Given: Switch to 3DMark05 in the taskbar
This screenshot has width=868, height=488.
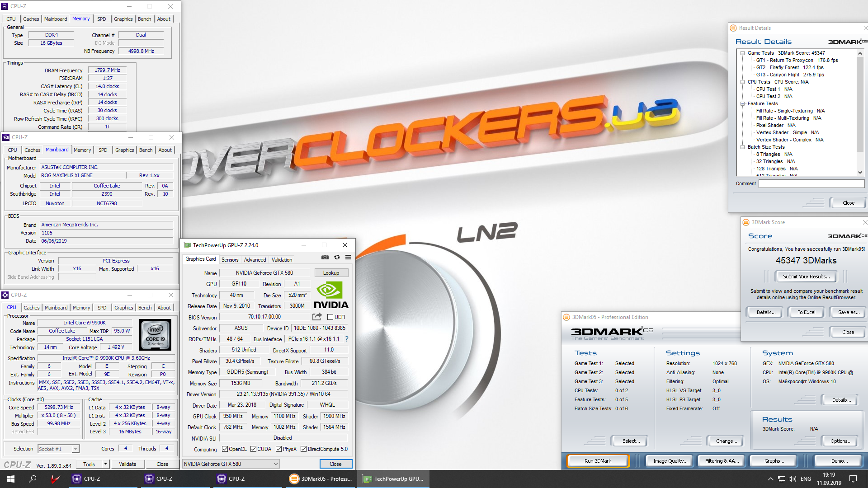Looking at the screenshot, I should click(x=321, y=479).
